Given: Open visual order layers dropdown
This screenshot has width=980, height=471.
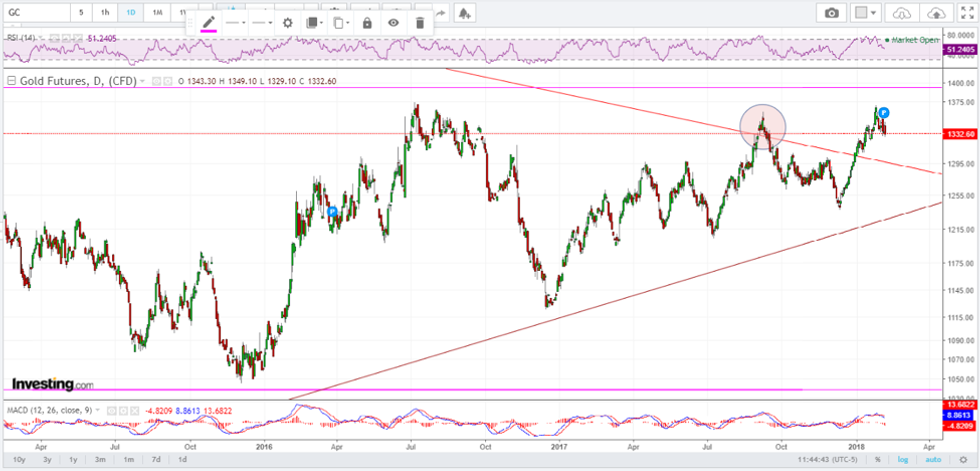Looking at the screenshot, I should (x=315, y=22).
